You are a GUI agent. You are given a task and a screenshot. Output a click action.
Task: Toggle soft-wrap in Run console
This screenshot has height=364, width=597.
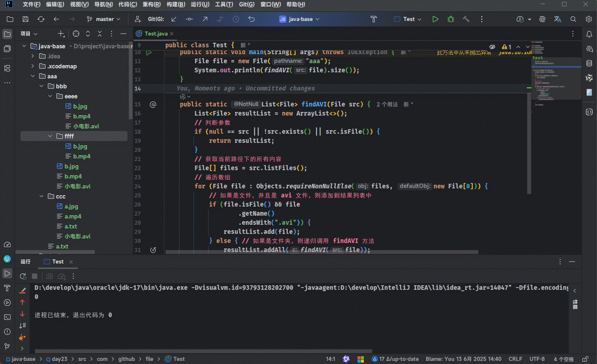coord(22,325)
